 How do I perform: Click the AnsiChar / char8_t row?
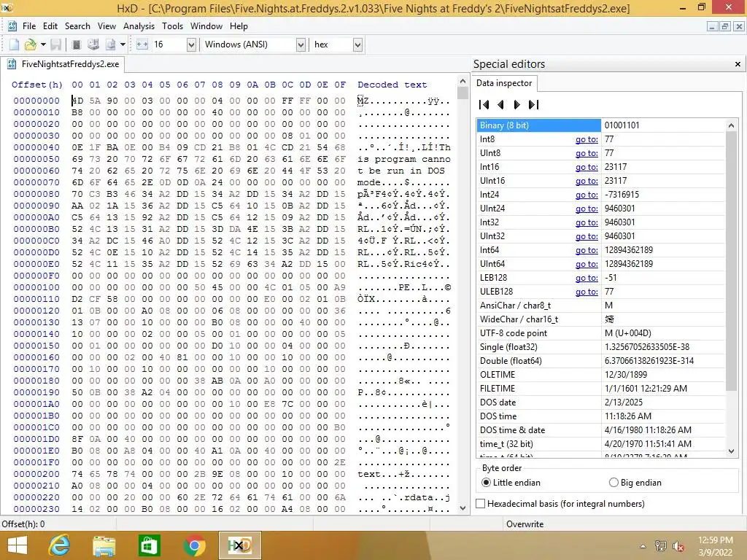click(601, 306)
